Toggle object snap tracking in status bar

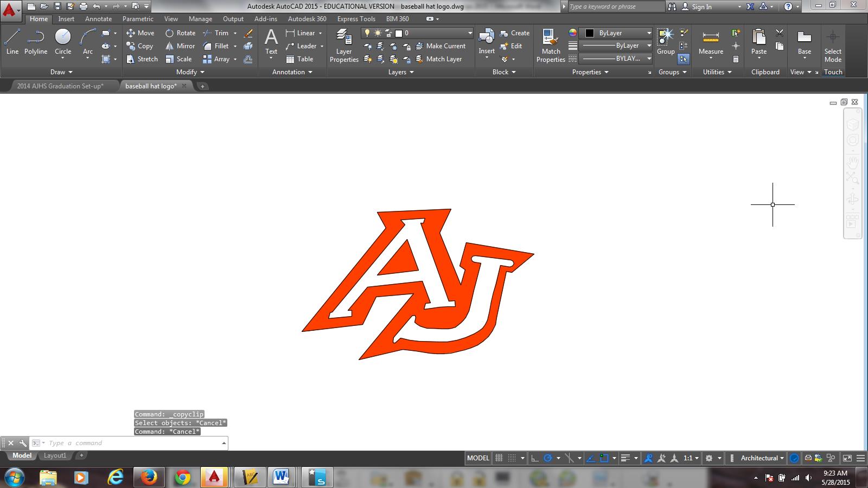click(590, 458)
